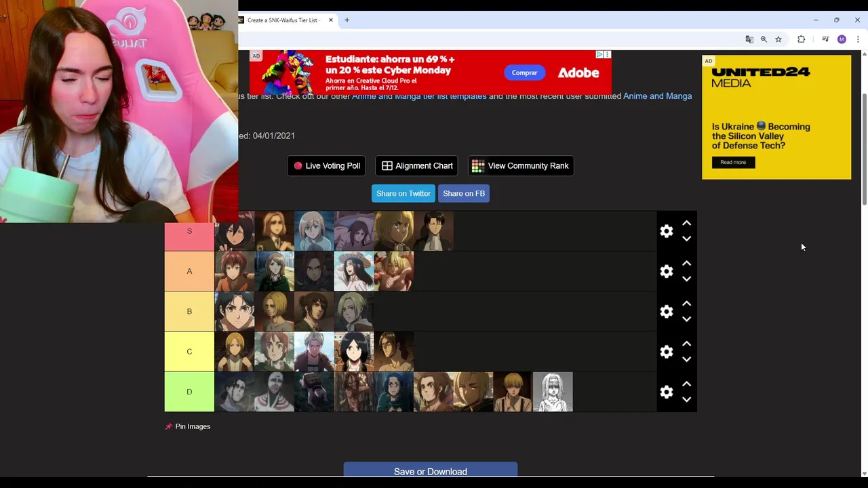
Task: Move the D tier row down
Action: pyautogui.click(x=686, y=399)
